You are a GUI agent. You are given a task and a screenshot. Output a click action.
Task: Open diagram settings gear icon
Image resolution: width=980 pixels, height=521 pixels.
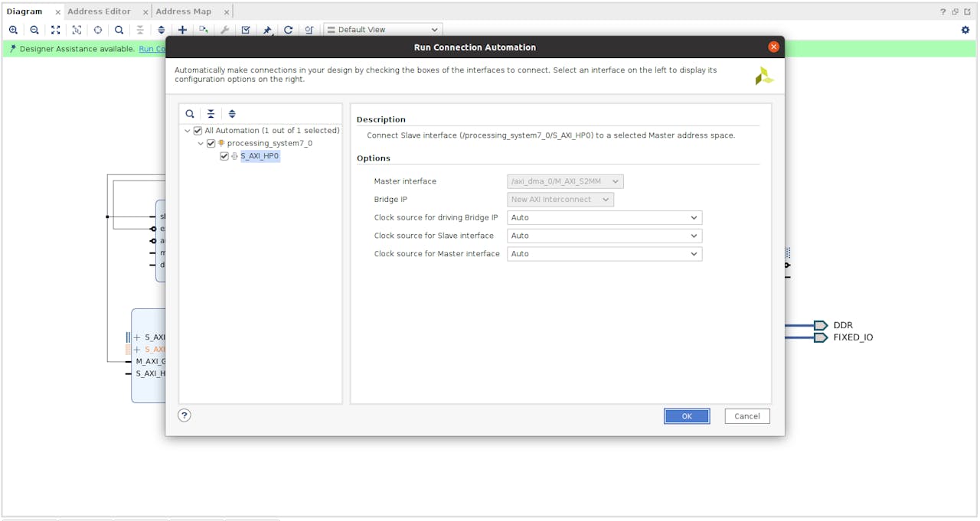pos(965,30)
